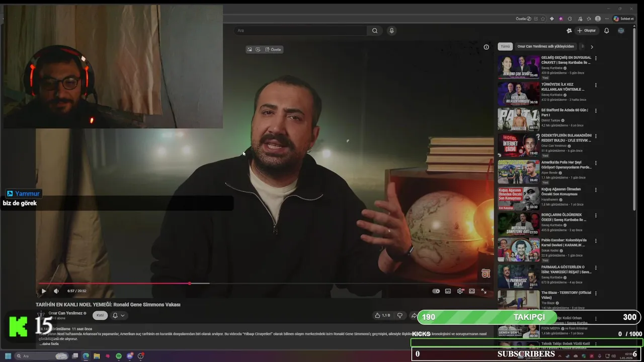Click the video title TARİHİN EN KANLI NOEL YEMEĞİ
The image size is (644, 362).
pyautogui.click(x=108, y=305)
